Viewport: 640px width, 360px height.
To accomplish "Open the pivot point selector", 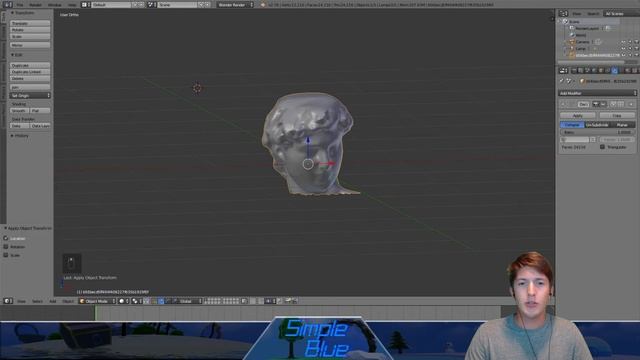I will pos(136,301).
